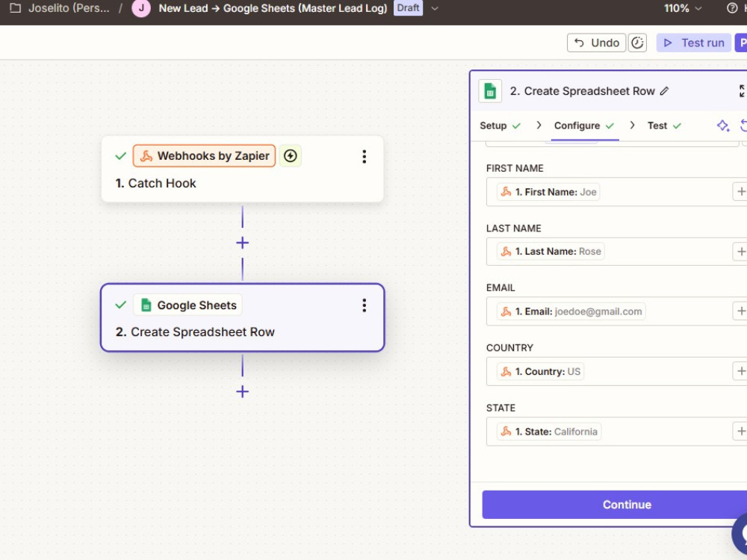
Task: Click the Draft badge
Action: click(409, 8)
